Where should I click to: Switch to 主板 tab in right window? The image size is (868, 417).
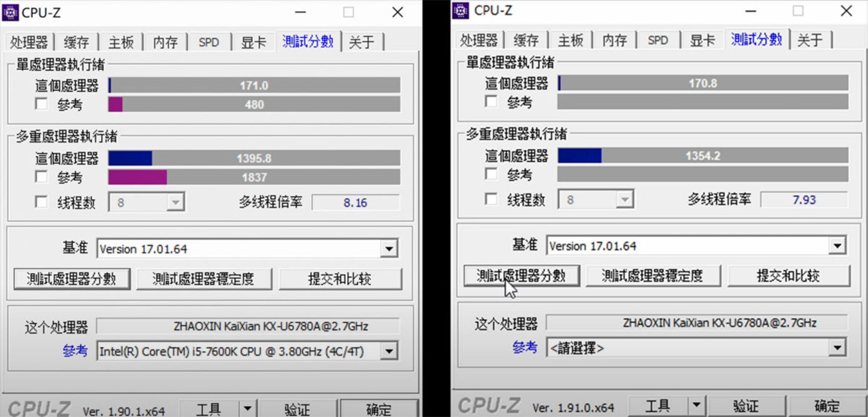pos(570,40)
